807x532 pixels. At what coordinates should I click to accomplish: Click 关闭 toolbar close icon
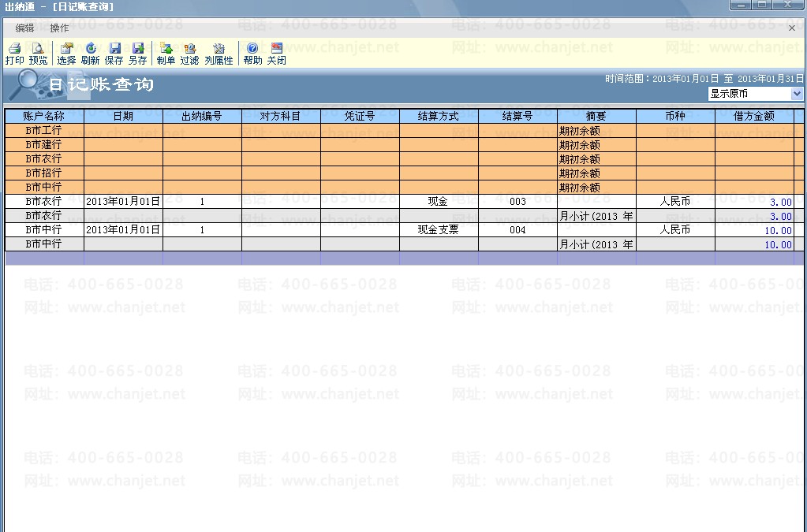point(276,54)
